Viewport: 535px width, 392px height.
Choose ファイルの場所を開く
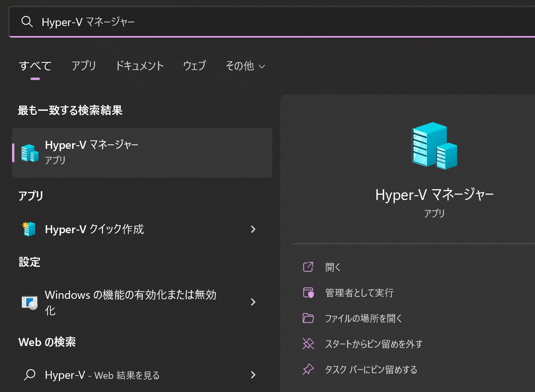click(363, 318)
